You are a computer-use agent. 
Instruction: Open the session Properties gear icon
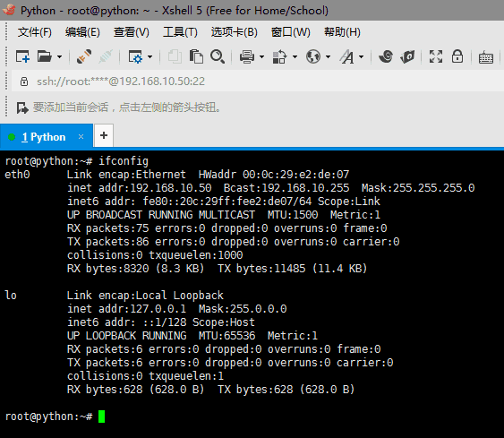[x=135, y=56]
